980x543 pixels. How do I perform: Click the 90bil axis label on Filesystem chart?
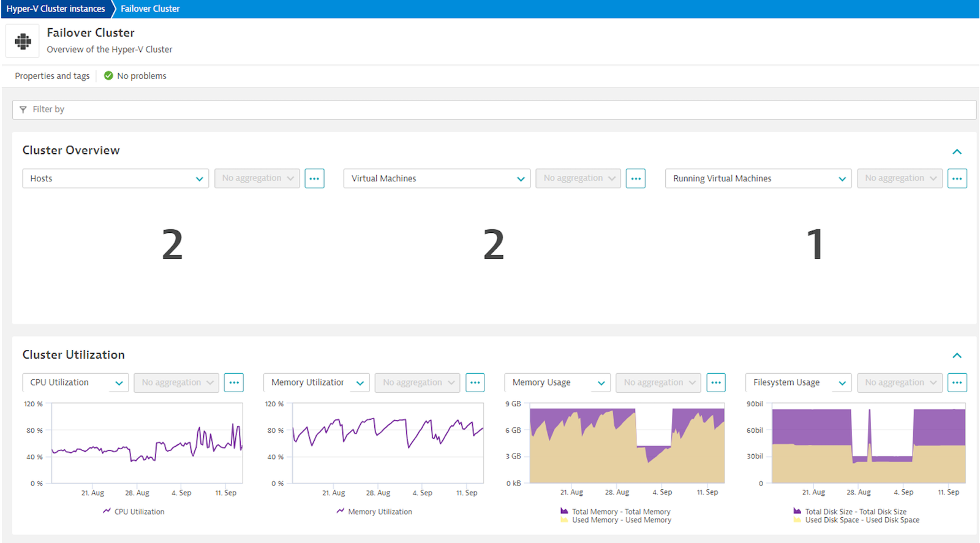coord(755,404)
